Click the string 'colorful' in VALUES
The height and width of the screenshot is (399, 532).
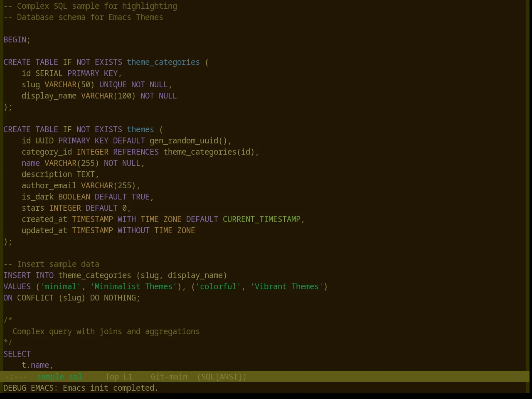(x=218, y=286)
